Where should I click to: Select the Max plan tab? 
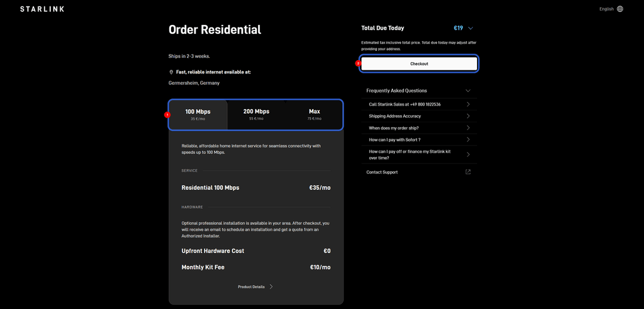[314, 115]
